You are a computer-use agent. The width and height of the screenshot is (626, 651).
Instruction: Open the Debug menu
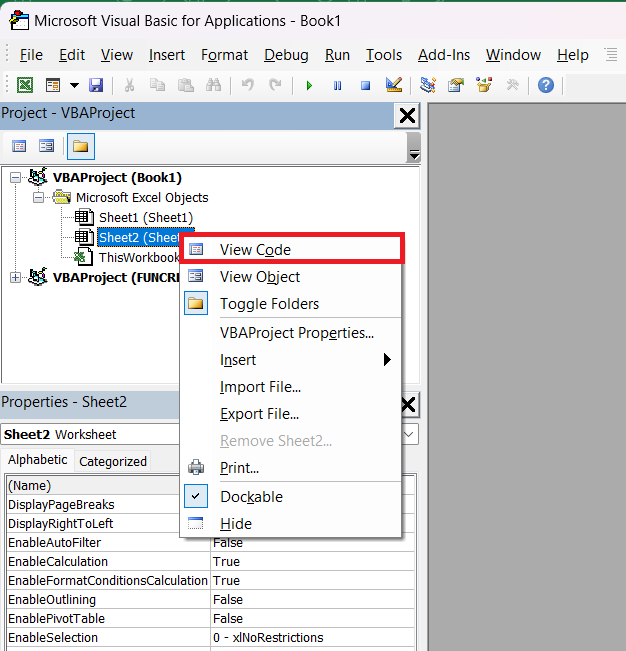(286, 55)
